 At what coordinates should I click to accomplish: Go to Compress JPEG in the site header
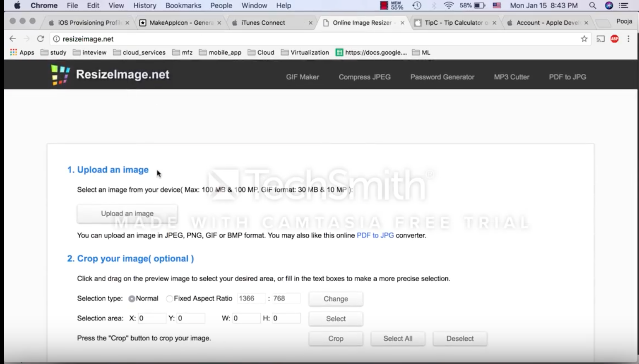tap(365, 77)
